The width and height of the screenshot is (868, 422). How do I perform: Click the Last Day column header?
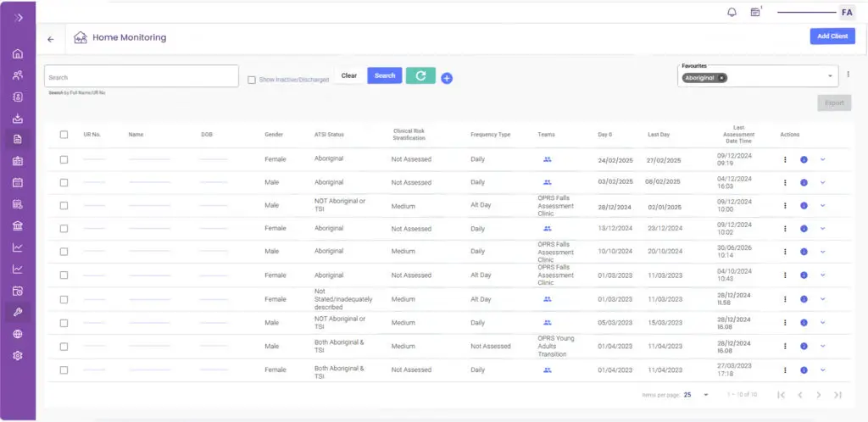click(659, 135)
